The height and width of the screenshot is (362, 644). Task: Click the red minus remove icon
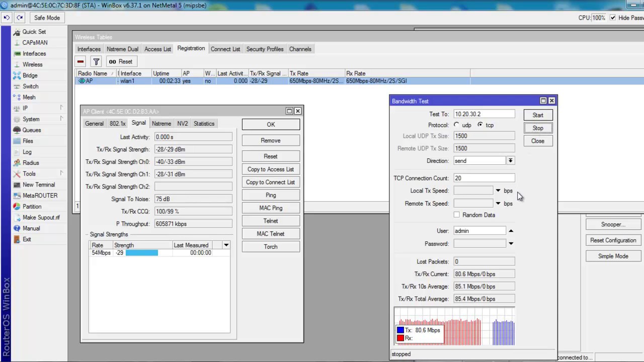(x=80, y=61)
